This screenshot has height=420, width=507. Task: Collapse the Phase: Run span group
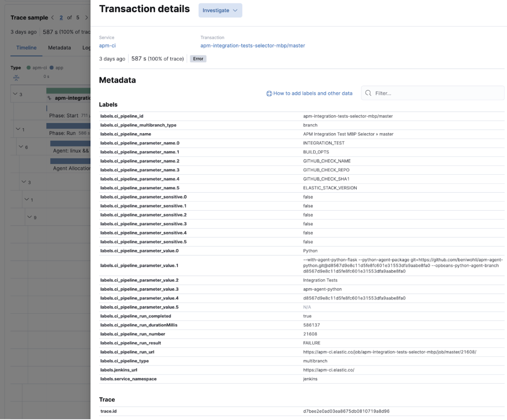tap(19, 129)
